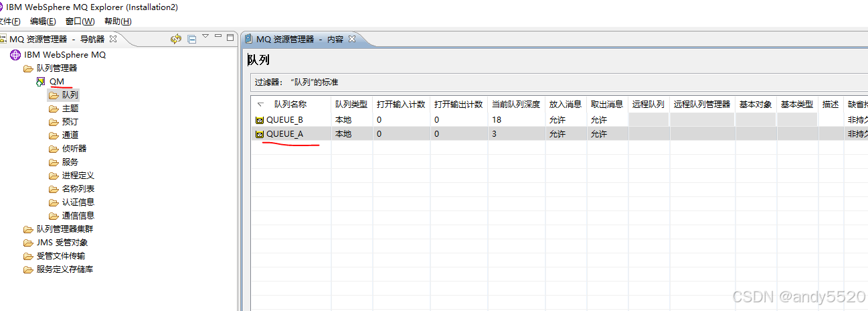
Task: Click the 主题 folder icon
Action: 54,109
